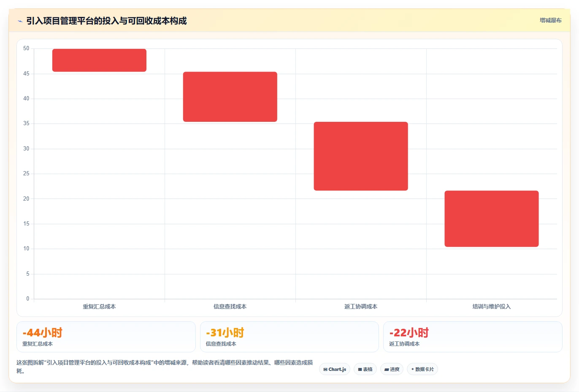Select the 表格 tag chip
579x392 pixels.
coord(365,369)
